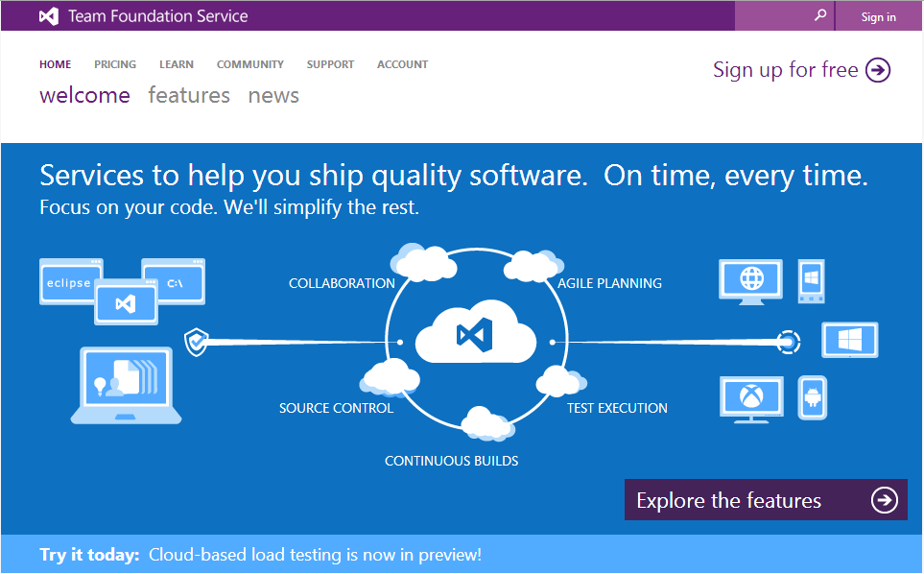The height and width of the screenshot is (574, 924).
Task: Click the cloud beside Test Execution
Action: point(560,381)
